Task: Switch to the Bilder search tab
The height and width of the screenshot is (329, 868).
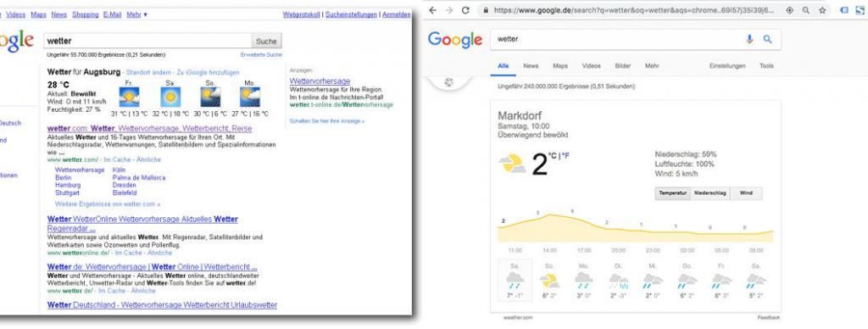Action: (x=623, y=66)
